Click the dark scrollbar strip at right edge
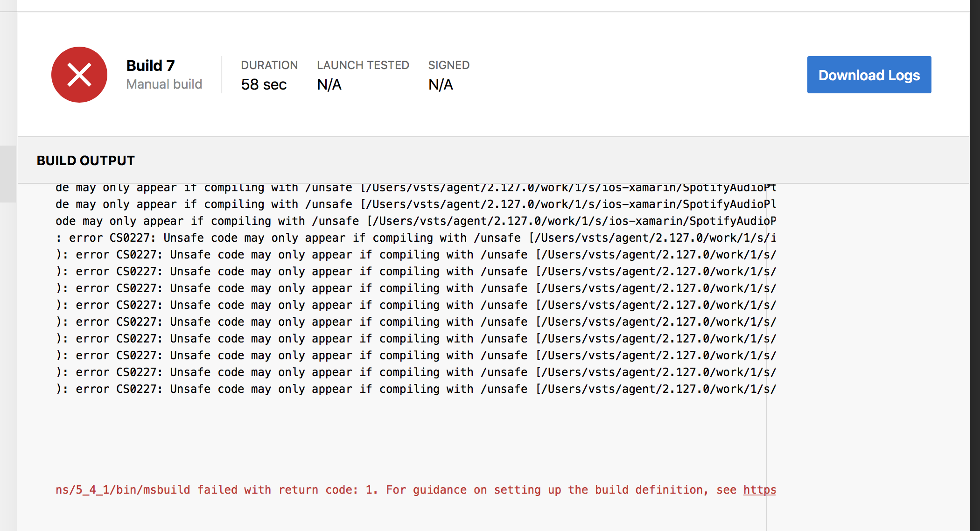The width and height of the screenshot is (980, 531). [975, 265]
